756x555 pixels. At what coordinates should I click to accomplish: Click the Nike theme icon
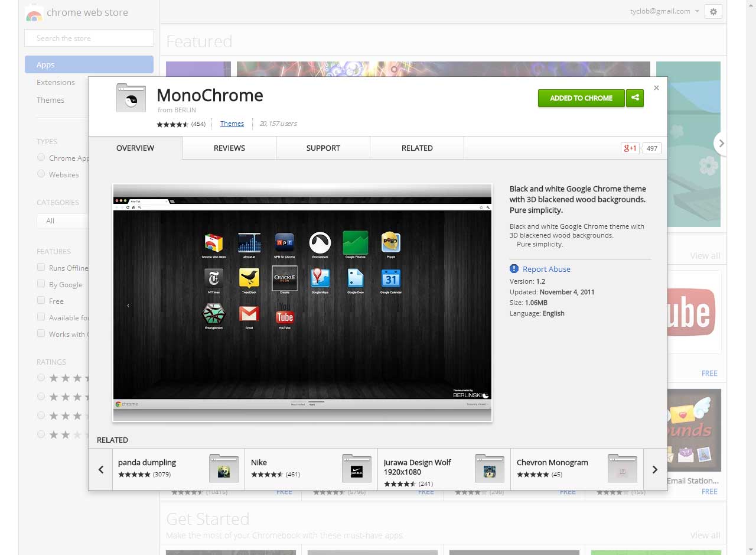pos(357,469)
